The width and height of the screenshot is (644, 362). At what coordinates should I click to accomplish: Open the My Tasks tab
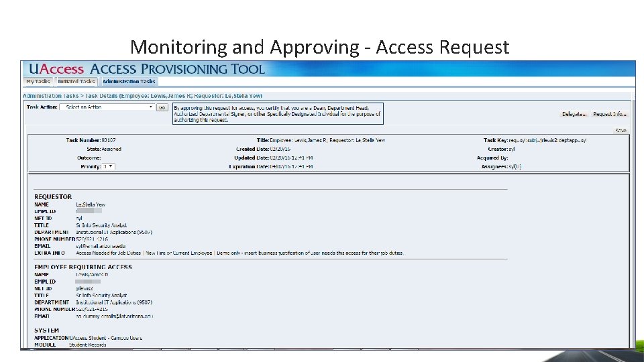click(38, 81)
